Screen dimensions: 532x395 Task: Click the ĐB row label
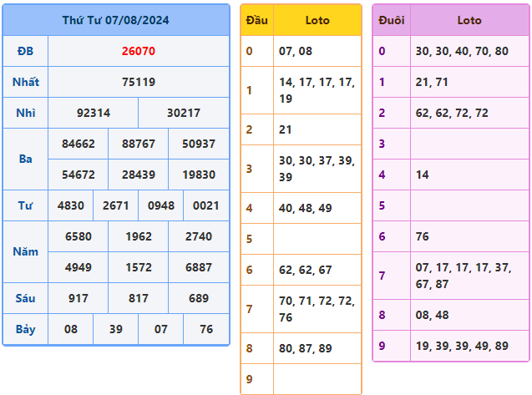pyautogui.click(x=25, y=51)
